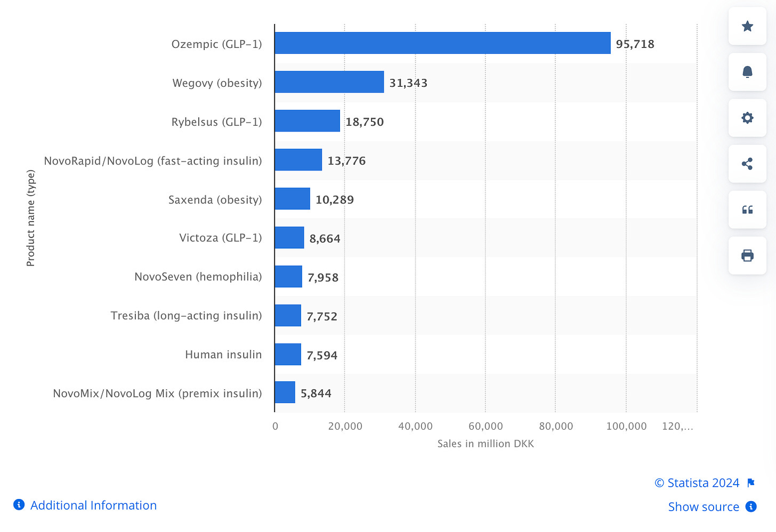Click the 20,000 axis tick label
Image resolution: width=776 pixels, height=532 pixels.
pyautogui.click(x=345, y=426)
